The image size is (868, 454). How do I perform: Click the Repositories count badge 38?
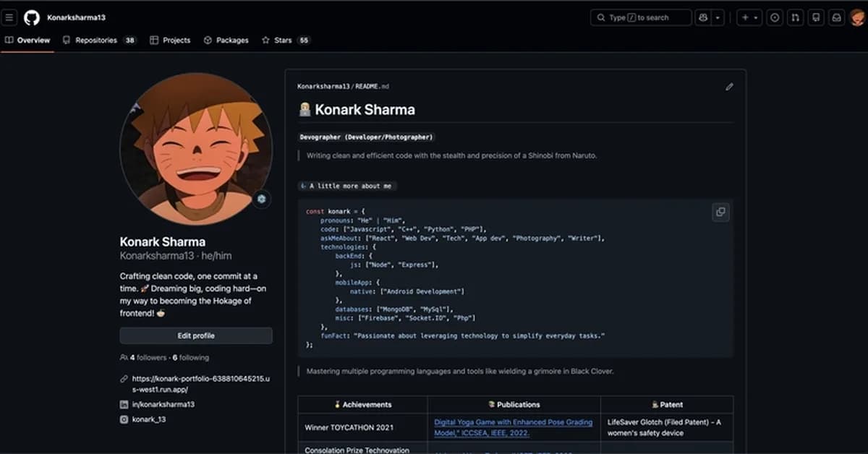[129, 40]
